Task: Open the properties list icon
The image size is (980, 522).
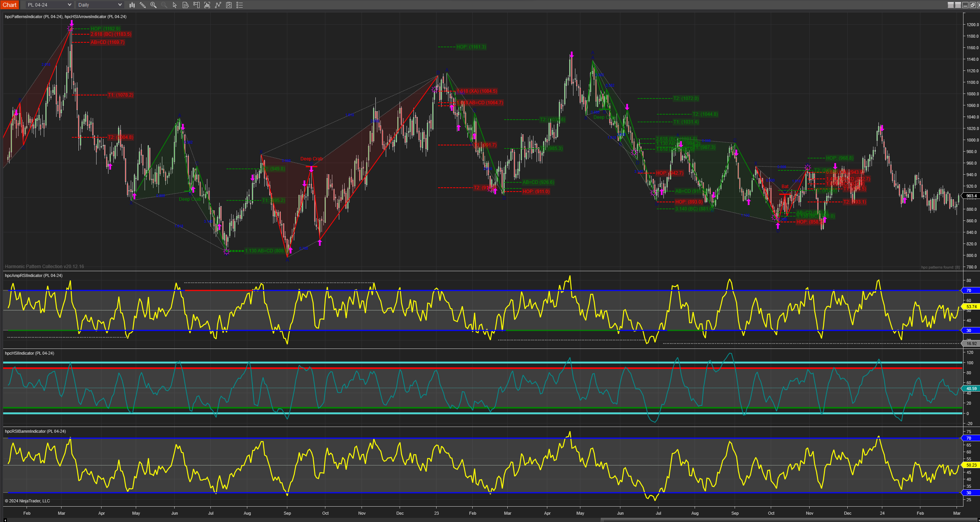Action: [x=240, y=5]
